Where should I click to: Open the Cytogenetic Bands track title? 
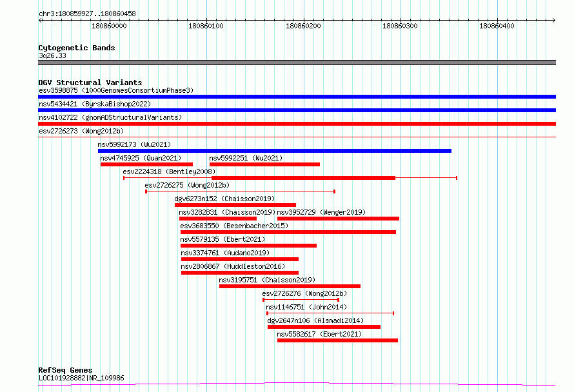pyautogui.click(x=77, y=48)
